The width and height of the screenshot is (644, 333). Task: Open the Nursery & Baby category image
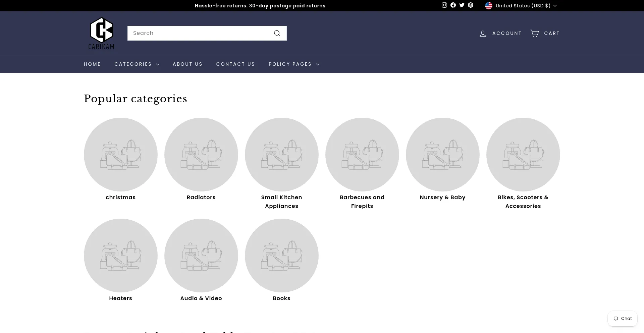pyautogui.click(x=443, y=155)
